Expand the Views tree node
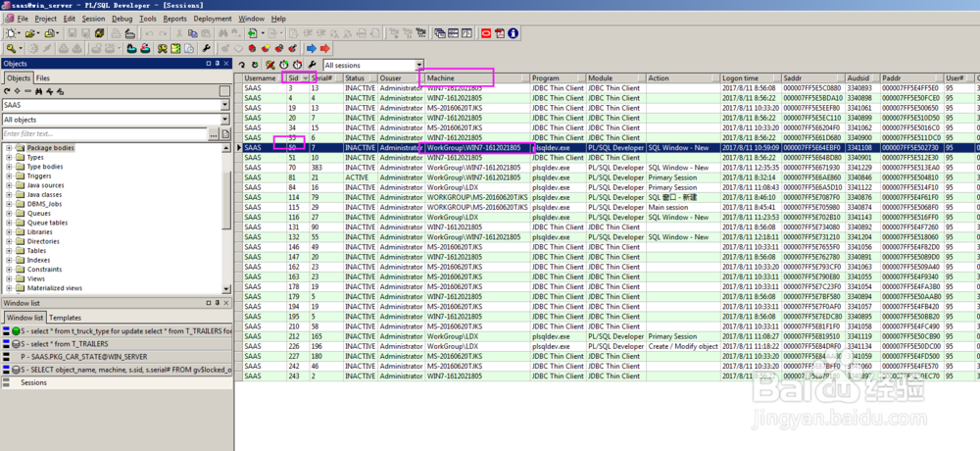This screenshot has width=980, height=451. point(10,279)
